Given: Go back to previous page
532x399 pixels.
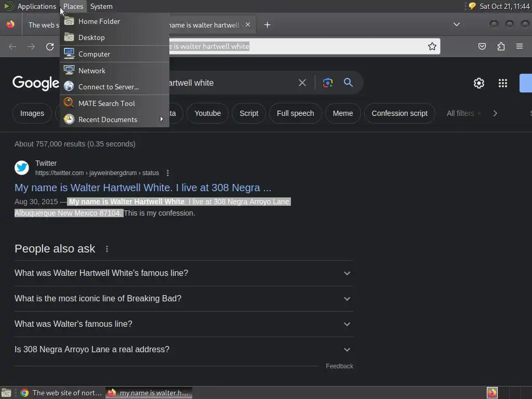Looking at the screenshot, I should (12, 46).
